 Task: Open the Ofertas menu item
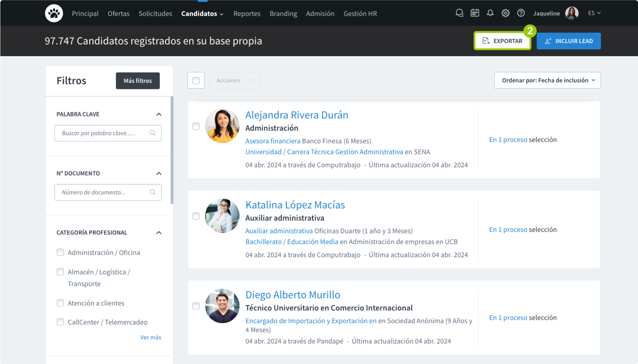(118, 14)
